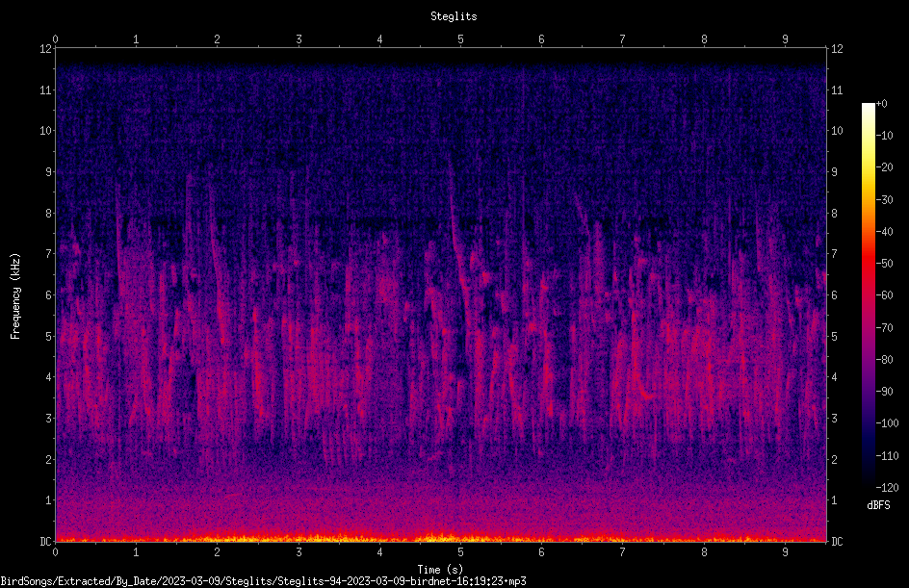Click the mp3 file path text at bottom
Screen dimensions: 909x588
[x=263, y=581]
